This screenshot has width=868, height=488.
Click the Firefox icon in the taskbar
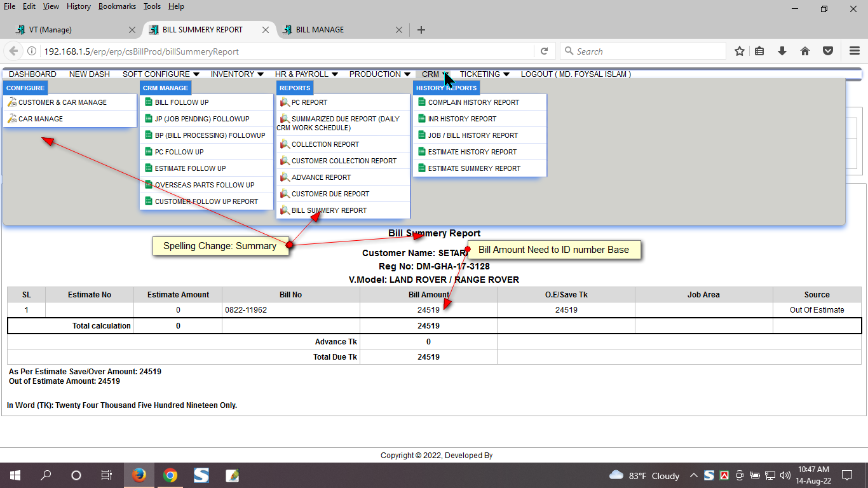pos(139,475)
